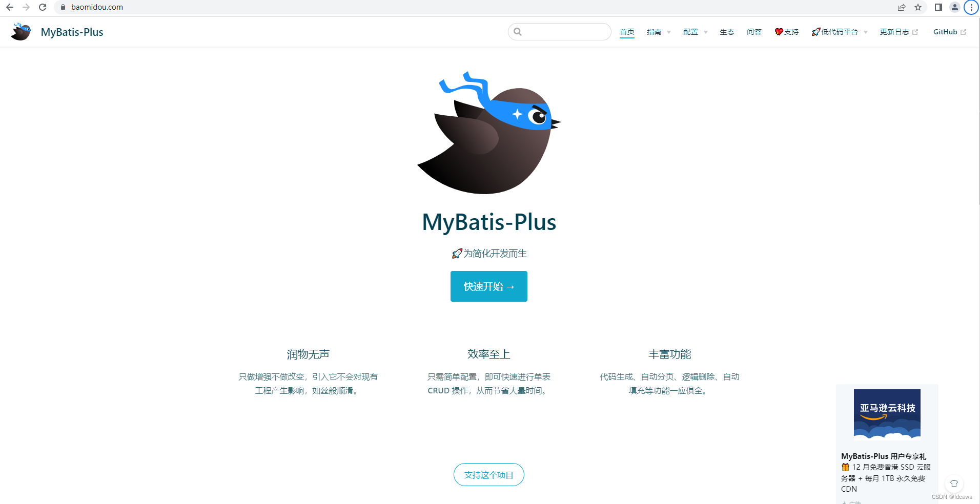Click the MyBatis-Plus 用户专享礼 ad text

click(884, 456)
